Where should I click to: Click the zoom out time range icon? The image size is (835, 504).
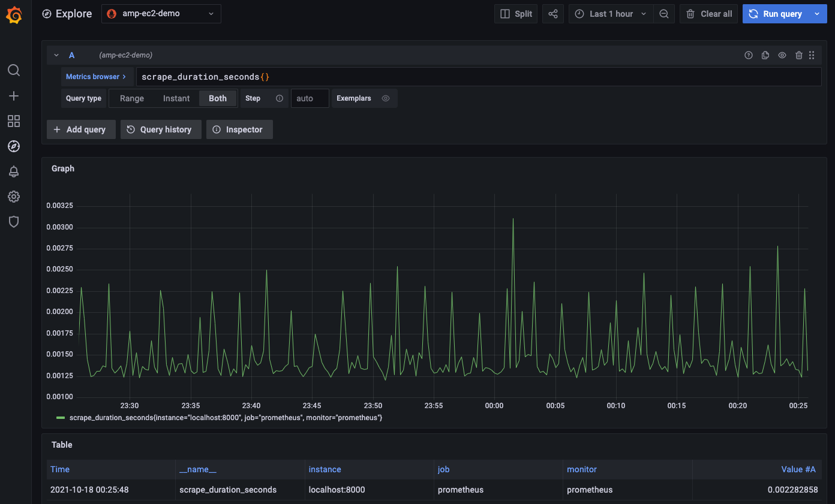point(664,14)
